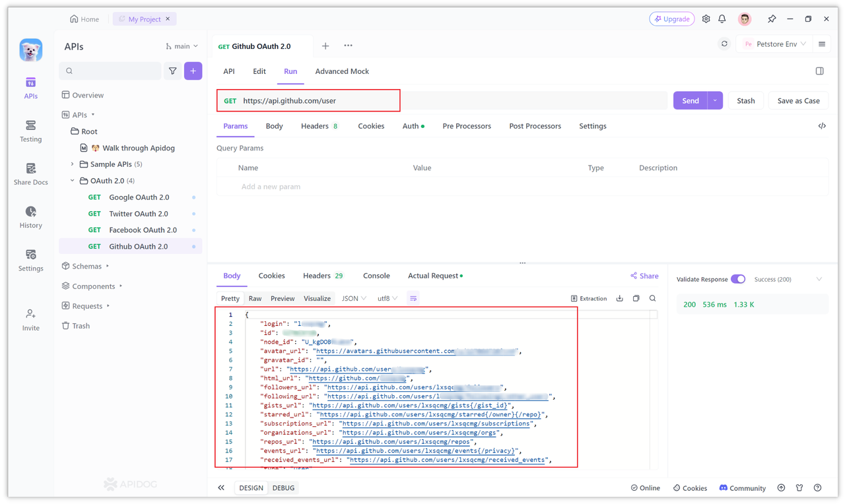Open the utf8 encoding dropdown

tap(388, 298)
